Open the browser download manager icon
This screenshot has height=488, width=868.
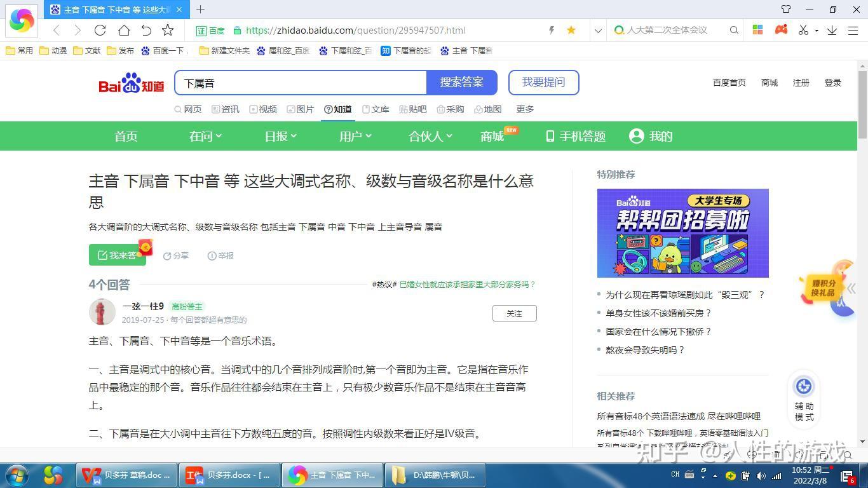(832, 30)
